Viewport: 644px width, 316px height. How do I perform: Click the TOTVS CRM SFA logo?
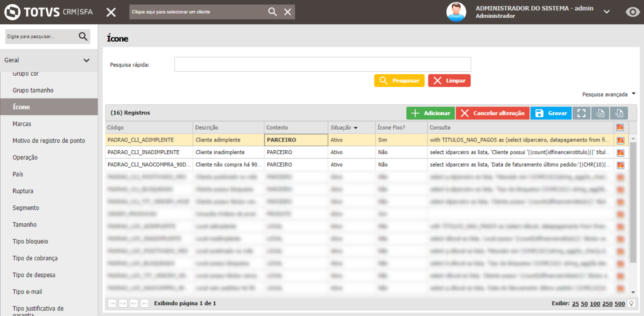point(49,12)
